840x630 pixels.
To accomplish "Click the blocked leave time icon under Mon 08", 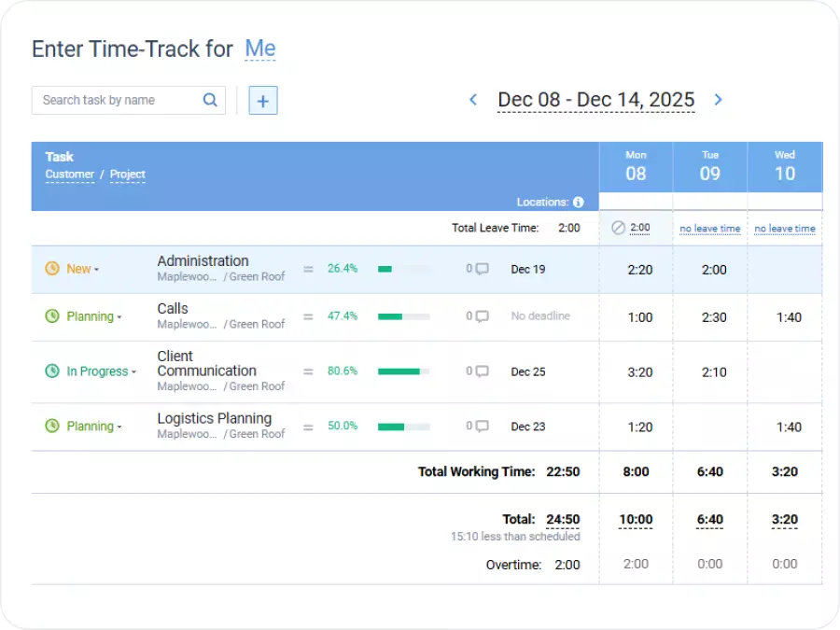I will (617, 227).
